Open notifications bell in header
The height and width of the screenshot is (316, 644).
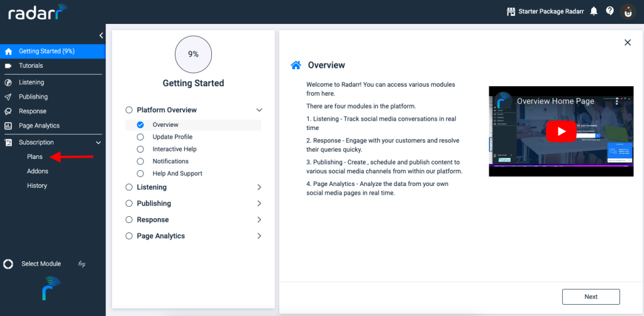point(594,11)
